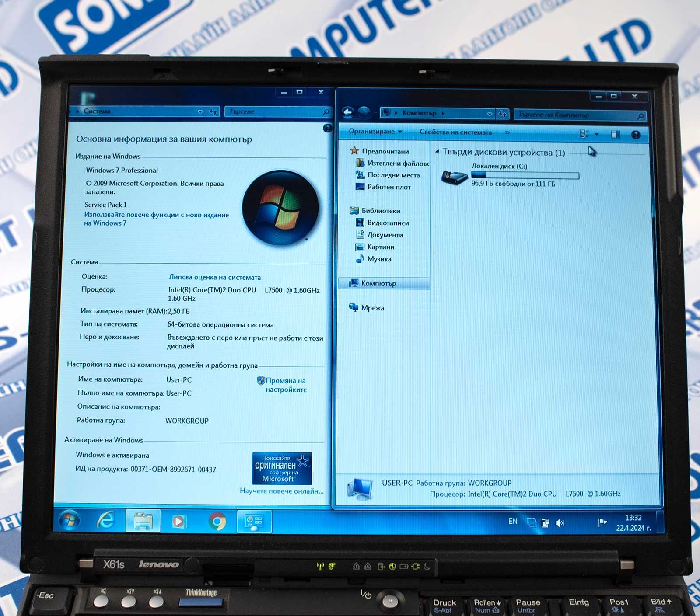Click the search magnifier in Computer window

[x=640, y=116]
